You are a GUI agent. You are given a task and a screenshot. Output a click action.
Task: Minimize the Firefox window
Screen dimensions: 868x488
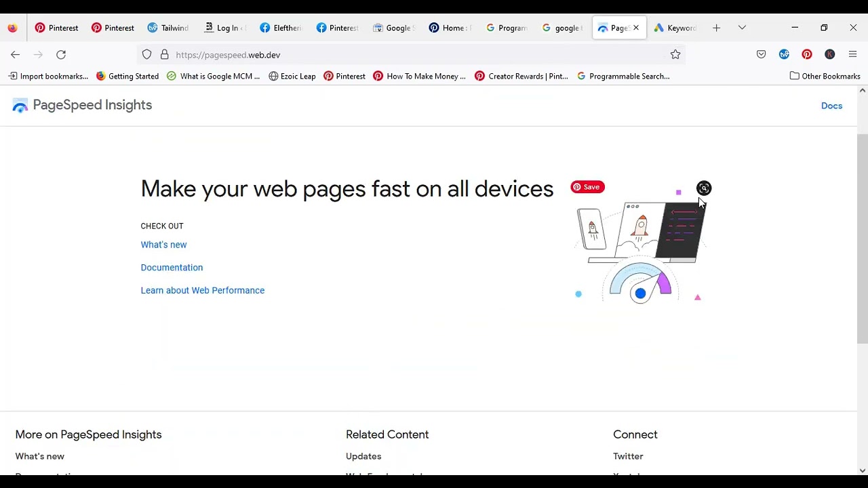tap(795, 28)
